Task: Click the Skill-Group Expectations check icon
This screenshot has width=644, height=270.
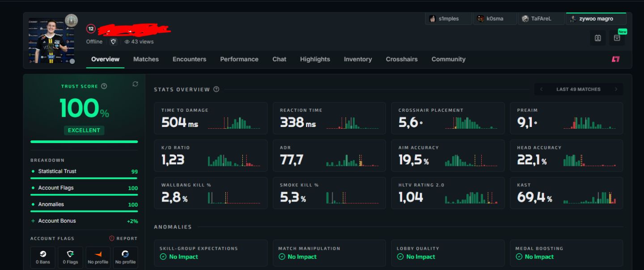Action: click(163, 257)
